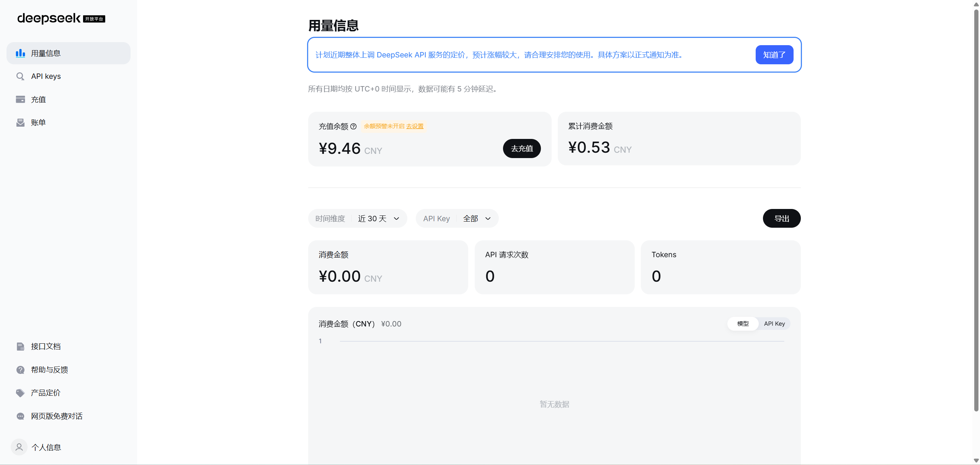Screen dimensions: 980x465
Task: Open 个人信息 profile menu
Action: pyautogui.click(x=69, y=447)
